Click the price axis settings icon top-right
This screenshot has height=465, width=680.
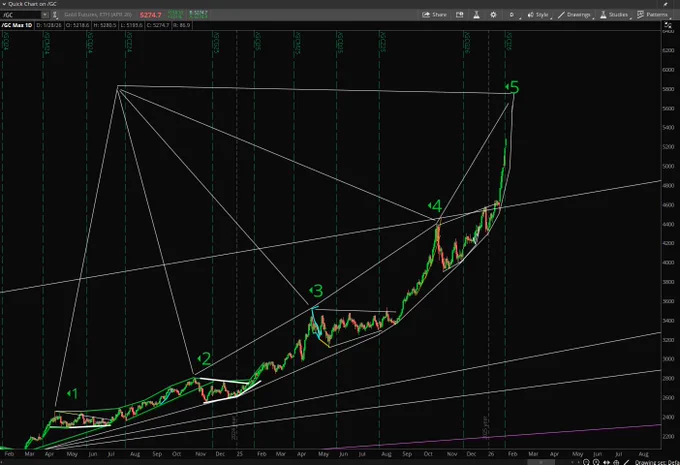(x=668, y=25)
